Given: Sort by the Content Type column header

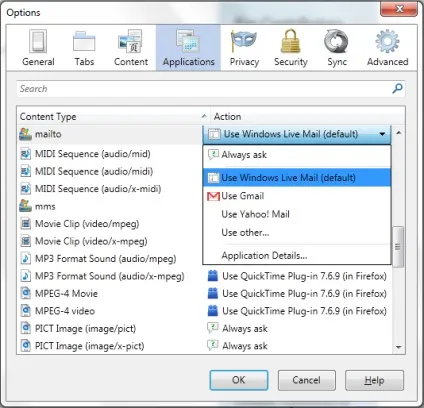Looking at the screenshot, I should [x=113, y=116].
